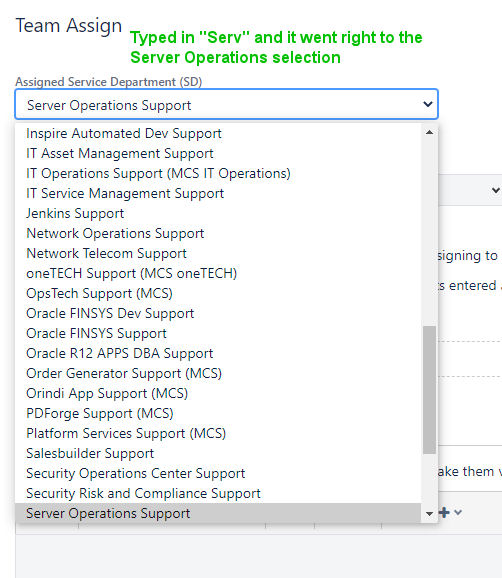The height and width of the screenshot is (578, 502).
Task: Choose Oracle R12 APPS DBA Support
Action: pyautogui.click(x=218, y=353)
